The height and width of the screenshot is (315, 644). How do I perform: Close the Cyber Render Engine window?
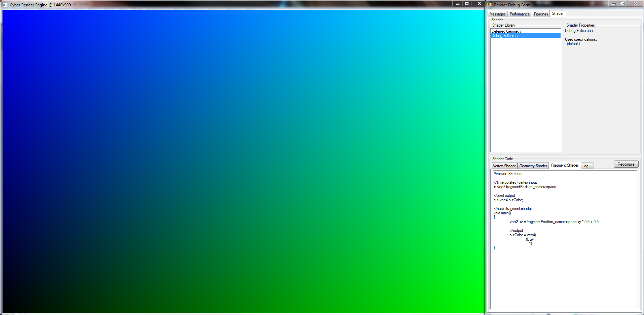point(479,4)
